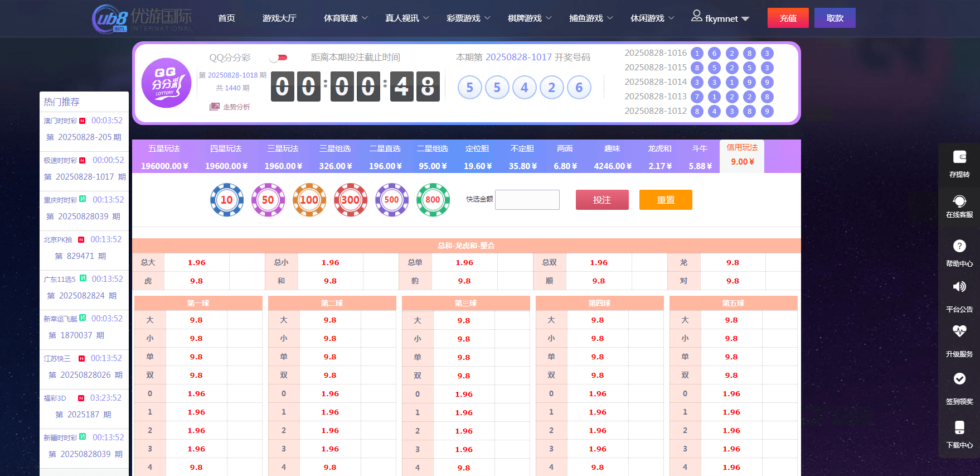The height and width of the screenshot is (476, 980).
Task: Open the 走势分析 trend chart icon
Action: point(215,107)
